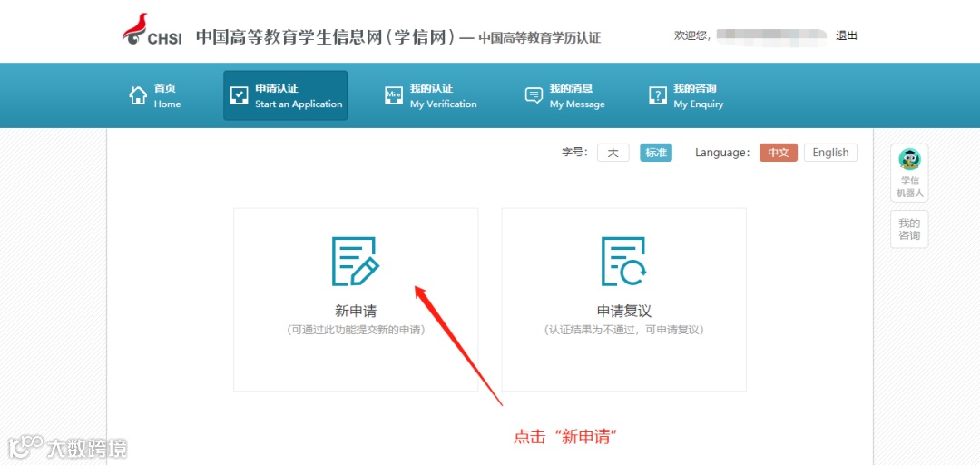The height and width of the screenshot is (466, 980).
Task: Click the Start an Application checkbox icon
Action: point(240,95)
